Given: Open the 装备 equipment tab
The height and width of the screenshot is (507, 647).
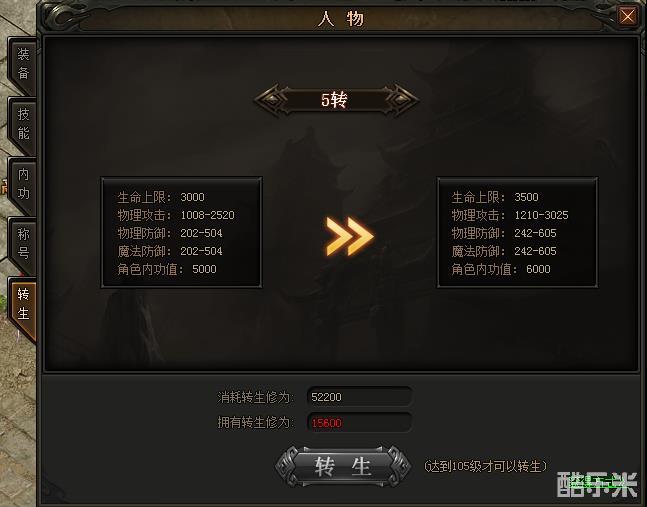Looking at the screenshot, I should click(23, 65).
